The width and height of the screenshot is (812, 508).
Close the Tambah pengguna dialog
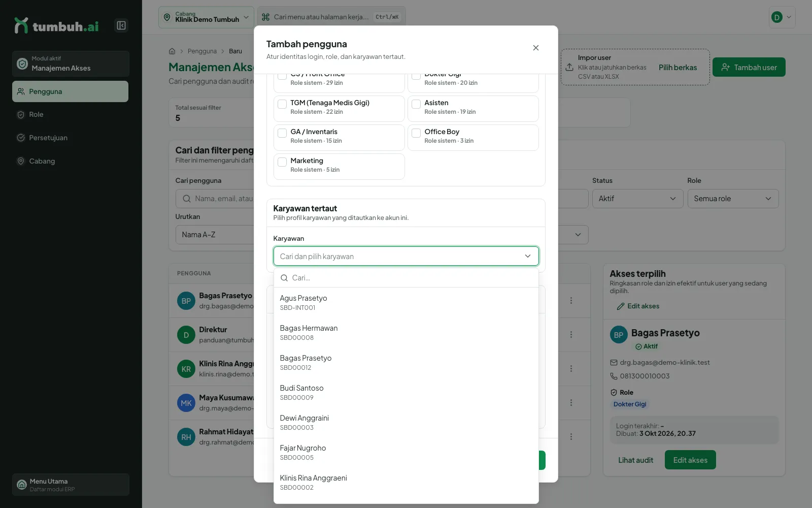pos(535,48)
